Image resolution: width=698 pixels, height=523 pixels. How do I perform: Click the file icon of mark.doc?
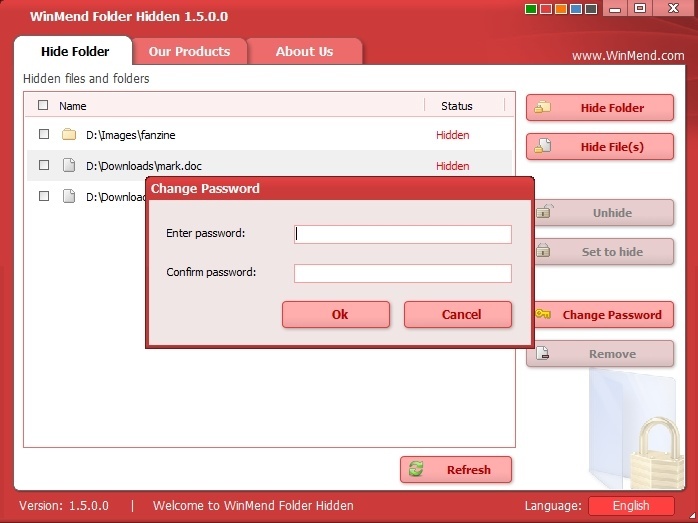coord(69,165)
